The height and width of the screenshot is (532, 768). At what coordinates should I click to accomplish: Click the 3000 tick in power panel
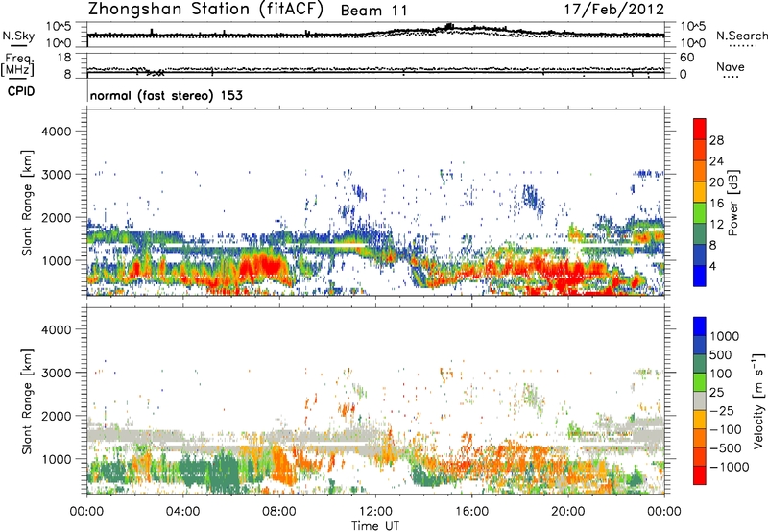point(56,175)
